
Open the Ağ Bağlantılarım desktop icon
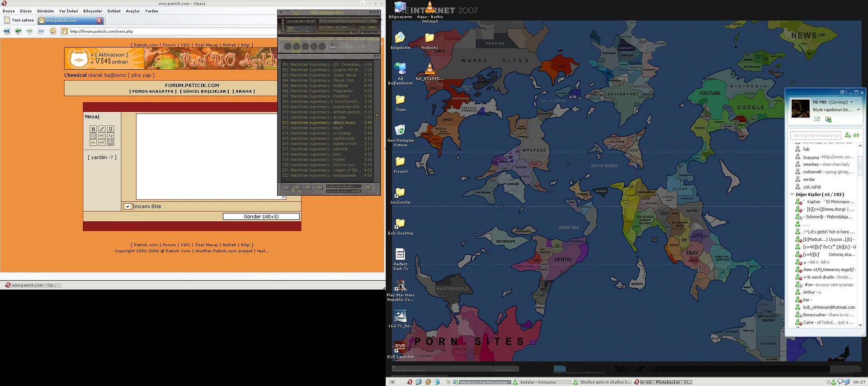tap(400, 74)
